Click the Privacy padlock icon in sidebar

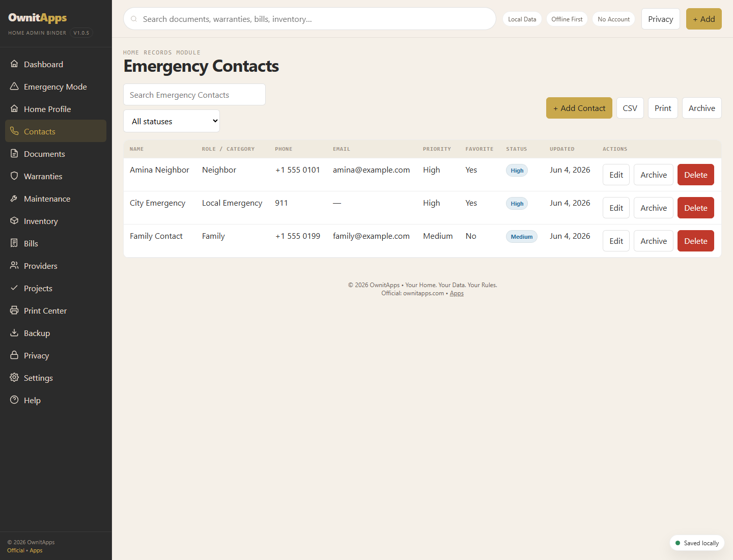click(14, 355)
